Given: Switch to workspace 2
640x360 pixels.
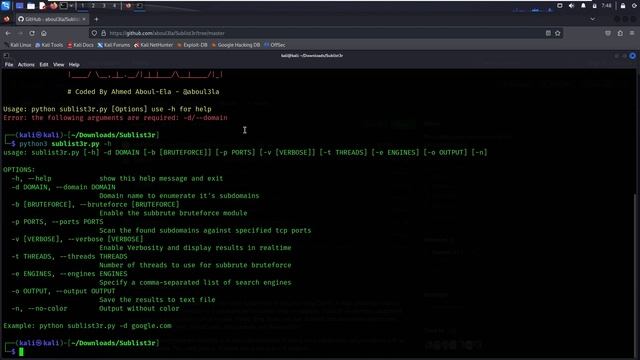Looking at the screenshot, I should pos(93,6).
